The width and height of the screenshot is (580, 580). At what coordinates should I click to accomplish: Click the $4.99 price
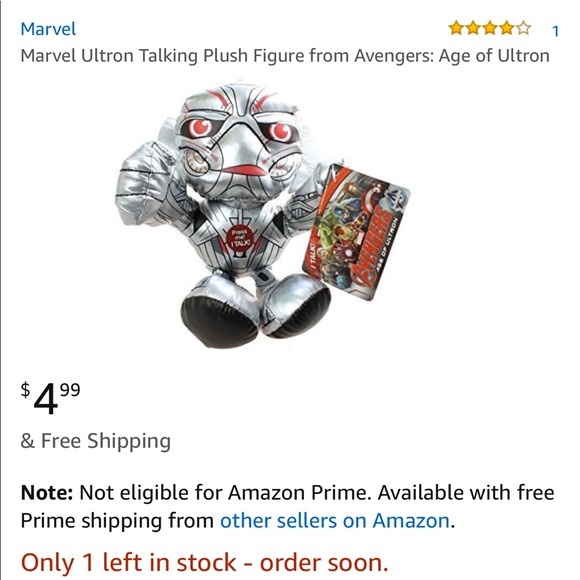pyautogui.click(x=50, y=399)
